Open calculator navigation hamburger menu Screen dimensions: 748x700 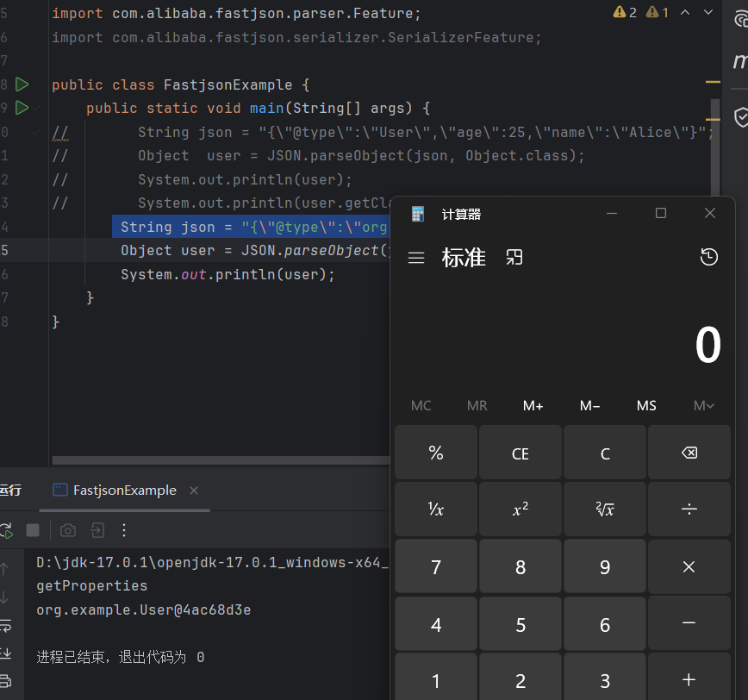point(416,258)
